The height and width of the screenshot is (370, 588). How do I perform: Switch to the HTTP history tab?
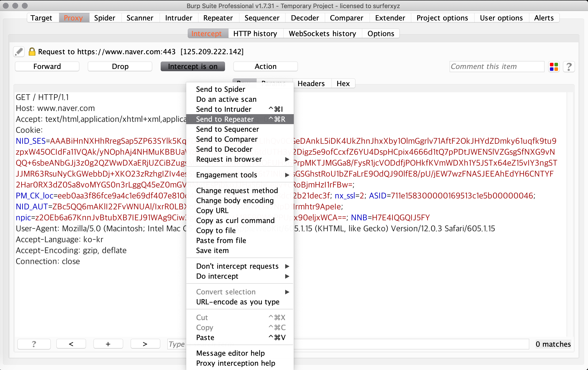255,34
